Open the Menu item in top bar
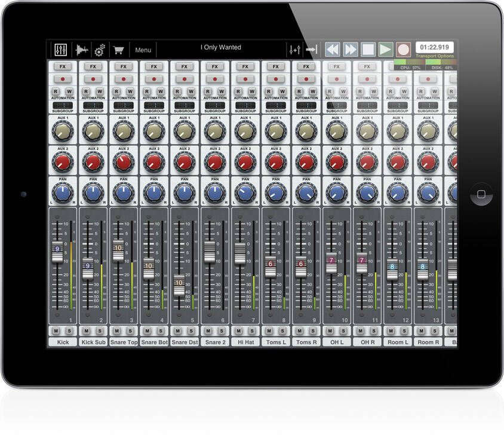 [x=143, y=50]
